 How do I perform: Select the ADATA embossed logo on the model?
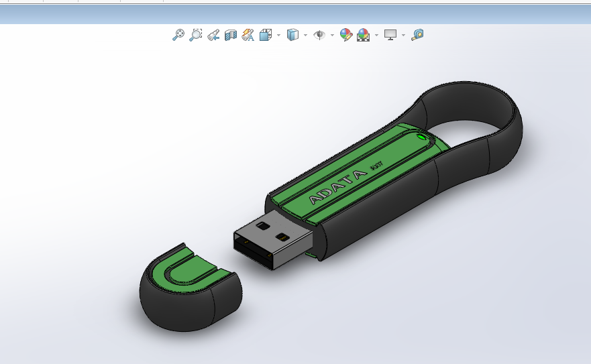pos(337,186)
